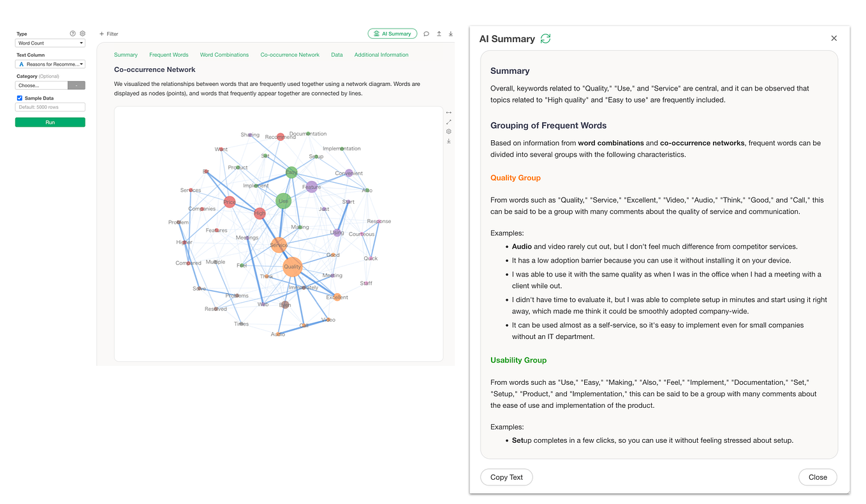Click the export upload arrow icon

coord(439,33)
